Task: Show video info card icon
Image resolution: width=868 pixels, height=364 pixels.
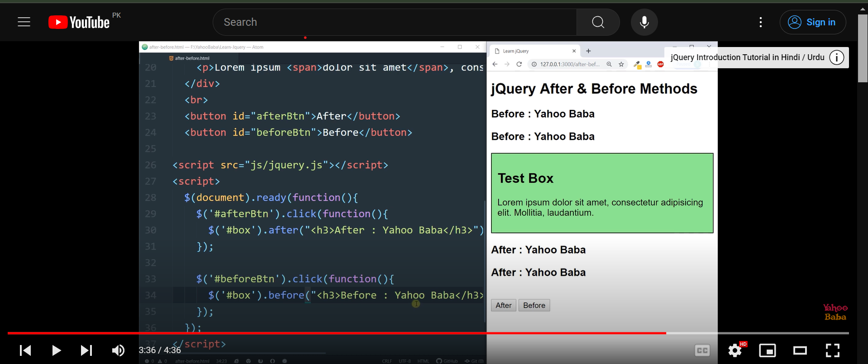Action: pos(836,57)
